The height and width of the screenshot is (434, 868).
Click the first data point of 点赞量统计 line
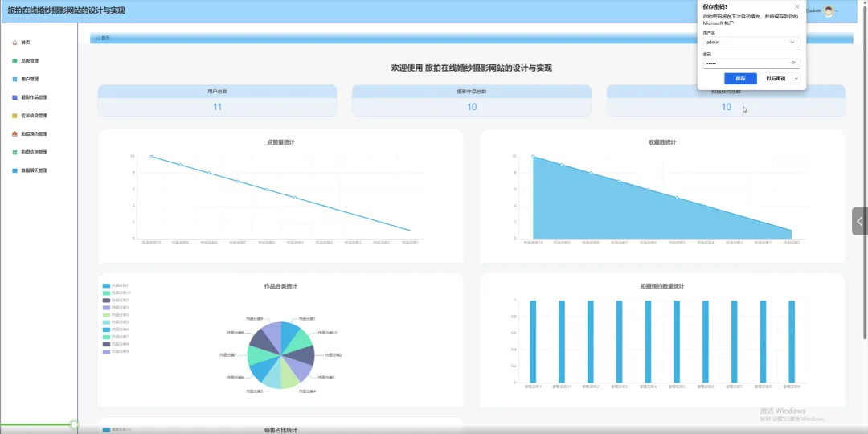pos(152,157)
